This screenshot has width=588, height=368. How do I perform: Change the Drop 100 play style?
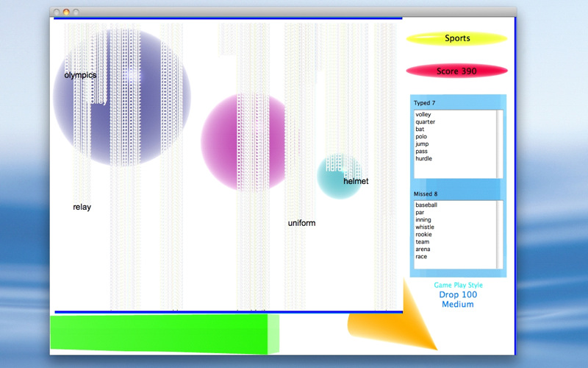click(x=458, y=294)
